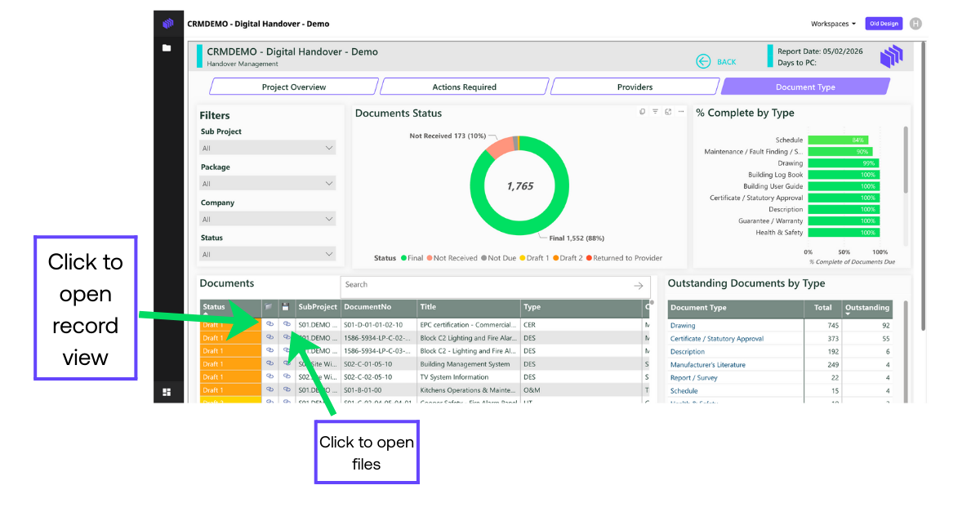Click the link icon on EPC certification row
The image size is (980, 512).
click(270, 324)
